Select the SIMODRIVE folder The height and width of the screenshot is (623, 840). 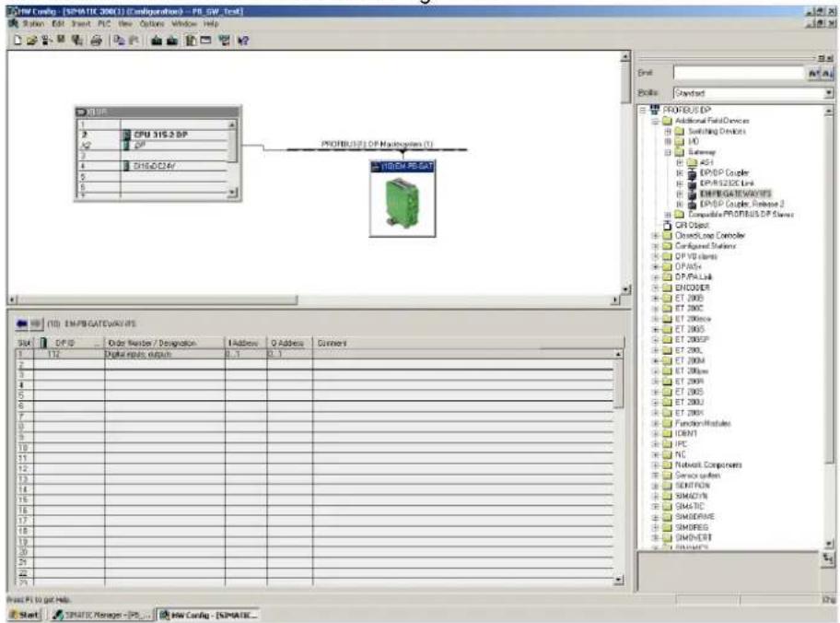694,517
